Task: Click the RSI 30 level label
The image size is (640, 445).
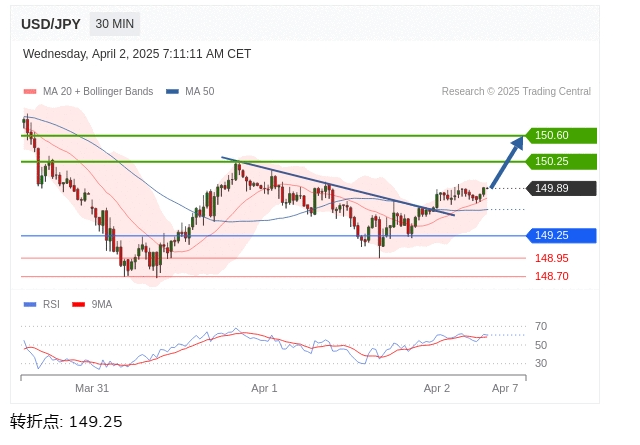Action: coord(541,363)
